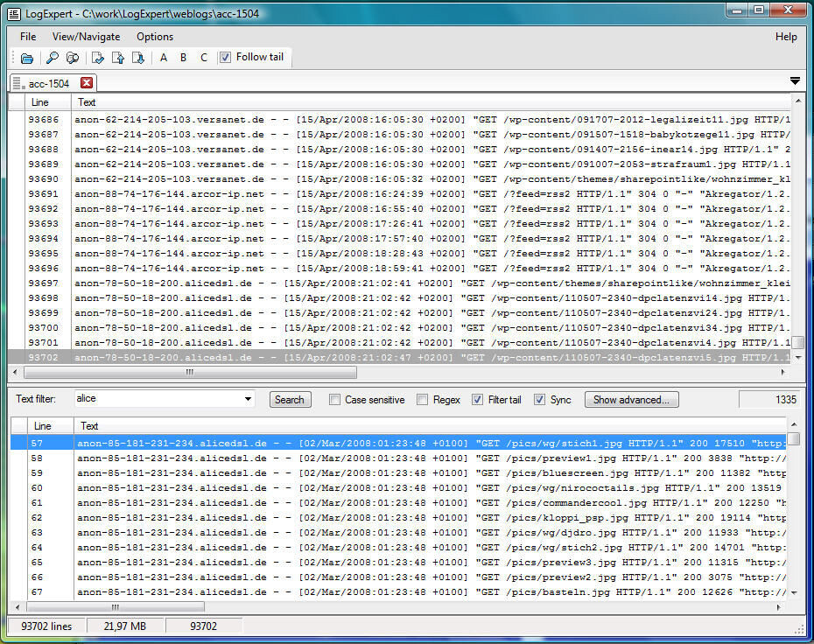Click the Search button
The width and height of the screenshot is (814, 644).
[290, 400]
